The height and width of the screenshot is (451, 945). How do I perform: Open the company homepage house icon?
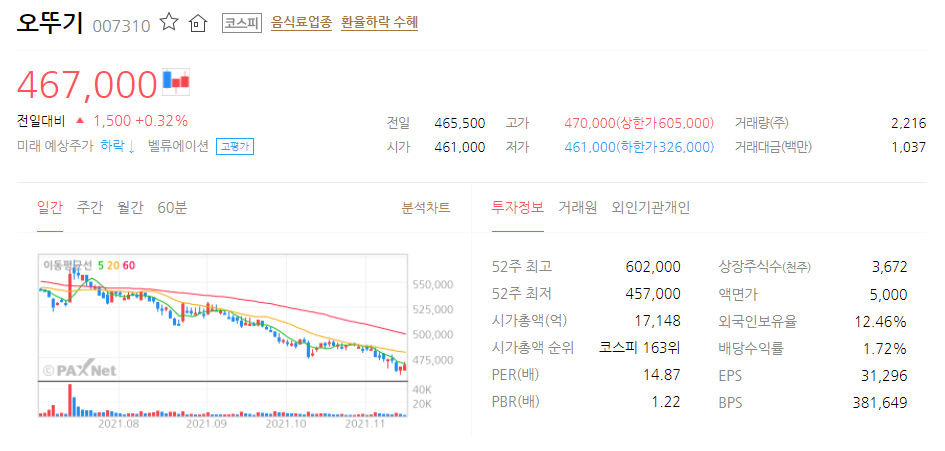198,24
